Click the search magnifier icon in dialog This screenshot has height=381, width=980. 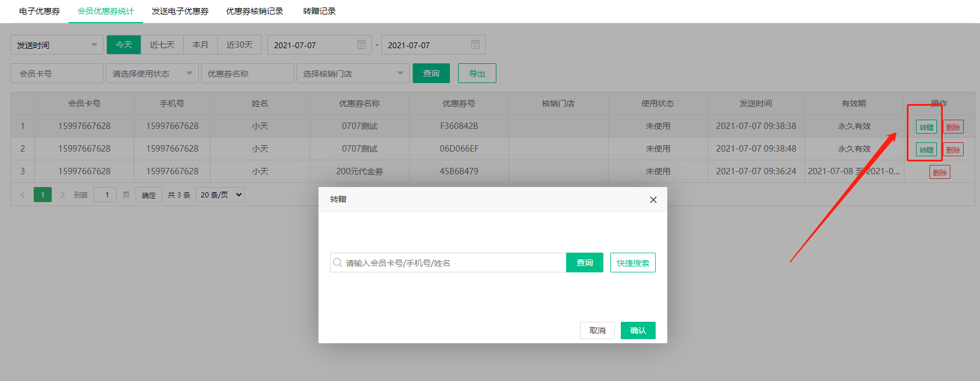pyautogui.click(x=338, y=263)
